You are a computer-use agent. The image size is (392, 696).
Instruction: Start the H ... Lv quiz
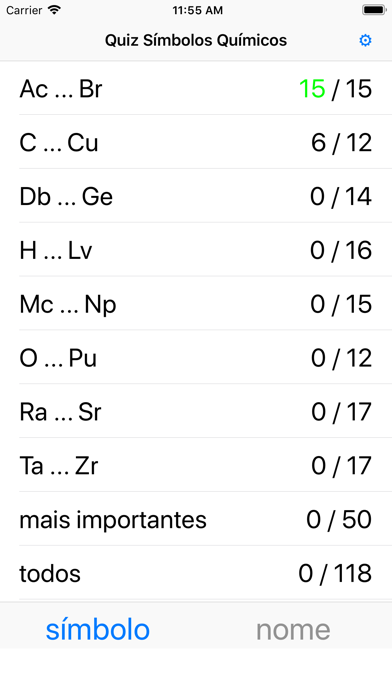tap(196, 250)
